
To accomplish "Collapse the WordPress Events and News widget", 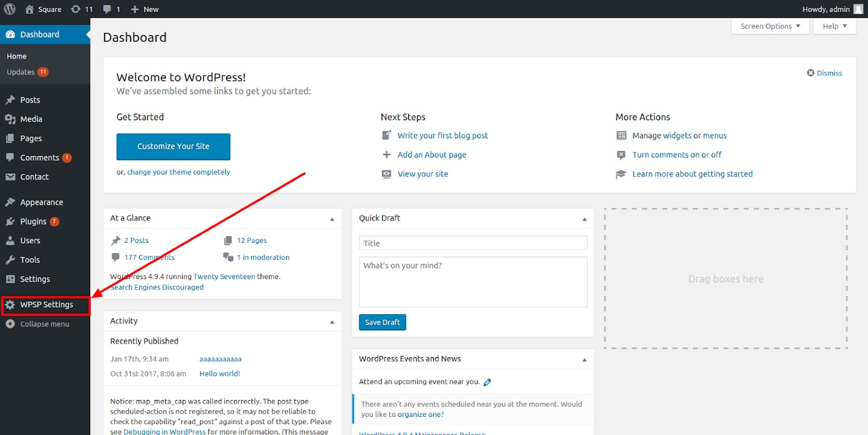I will point(584,359).
